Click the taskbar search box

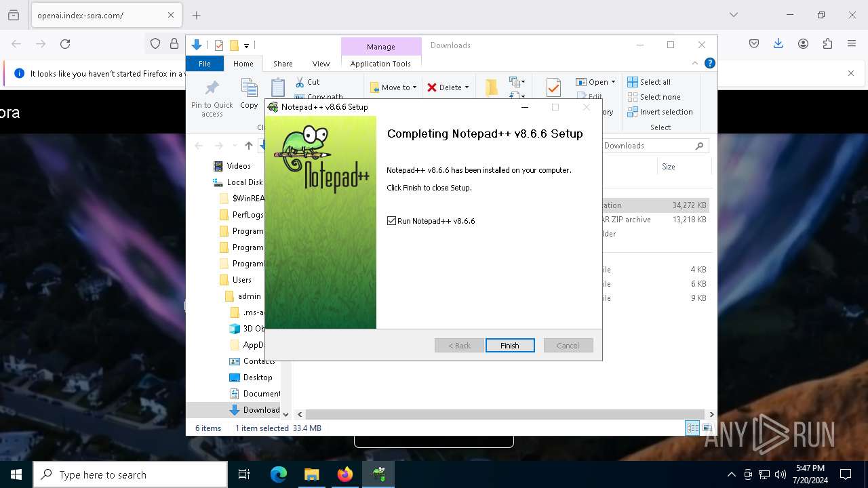pyautogui.click(x=130, y=474)
